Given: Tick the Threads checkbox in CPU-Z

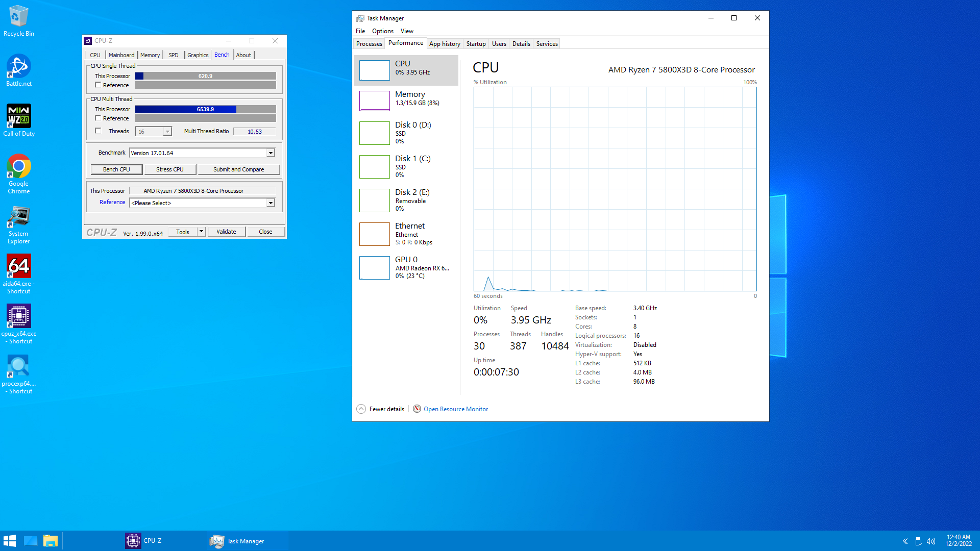Looking at the screenshot, I should point(98,131).
